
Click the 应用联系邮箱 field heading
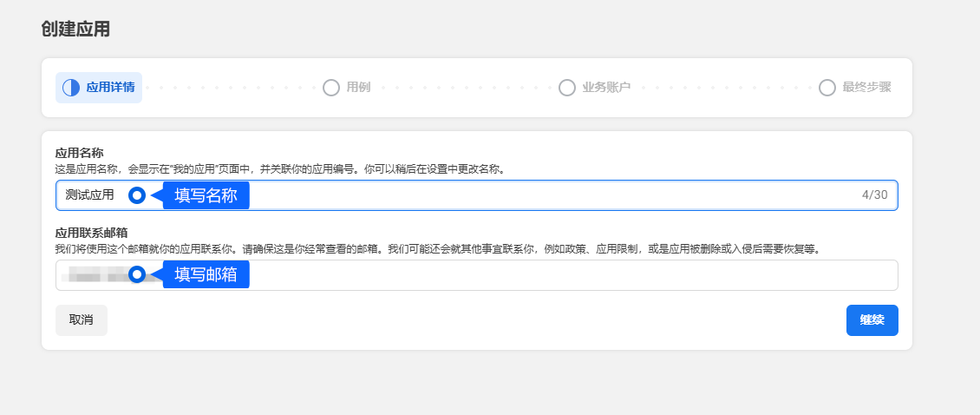(91, 233)
